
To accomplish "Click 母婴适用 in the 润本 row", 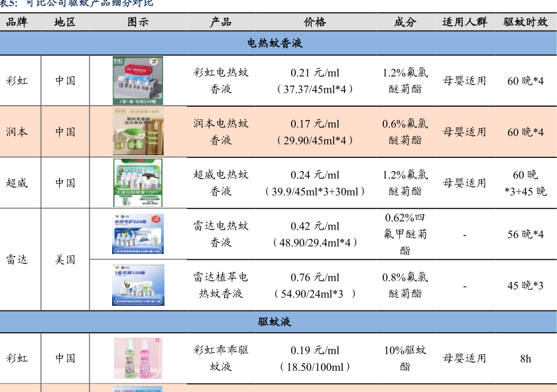I will click(x=464, y=132).
